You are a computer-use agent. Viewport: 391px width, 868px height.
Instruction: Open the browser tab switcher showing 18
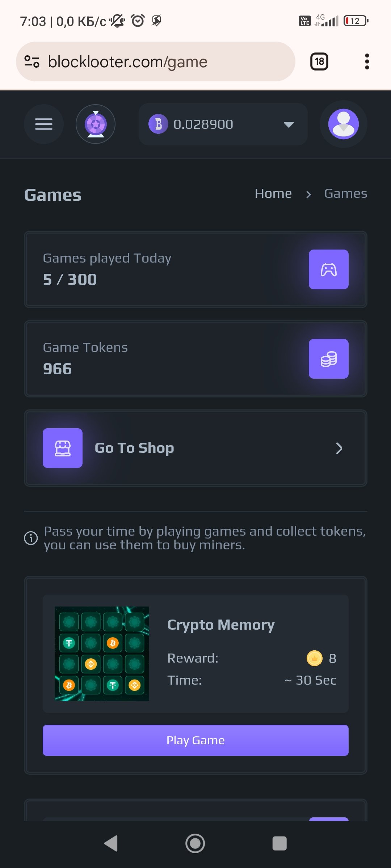319,61
